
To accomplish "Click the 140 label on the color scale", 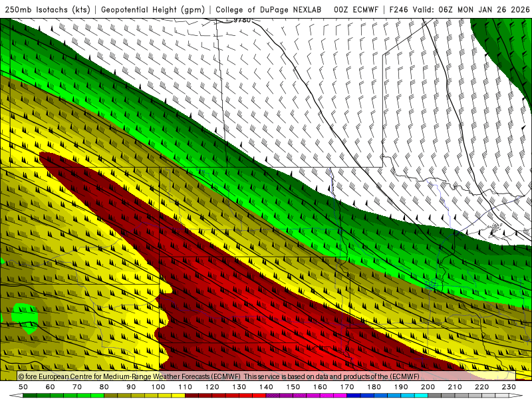I will (266, 387).
